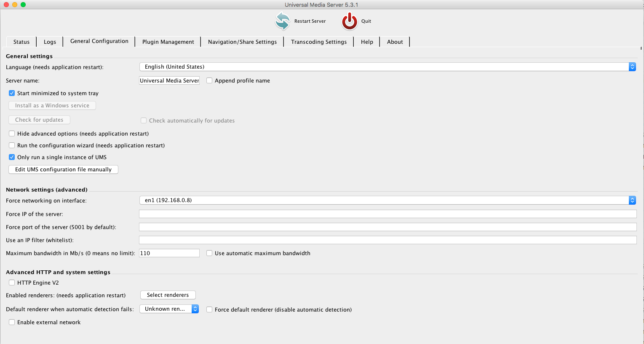Click the Restart Server arrows icon

[x=282, y=21]
